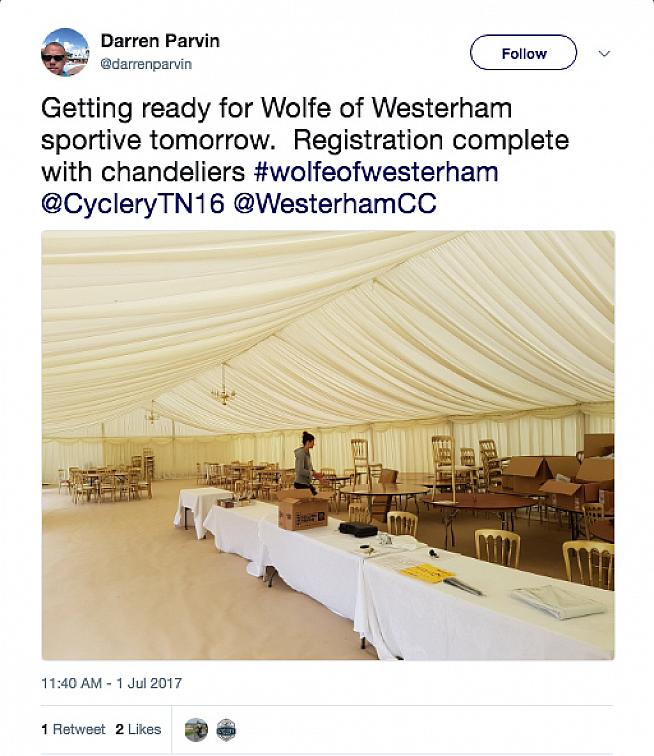
Task: Click the second liker's round badge avatar
Action: (226, 729)
